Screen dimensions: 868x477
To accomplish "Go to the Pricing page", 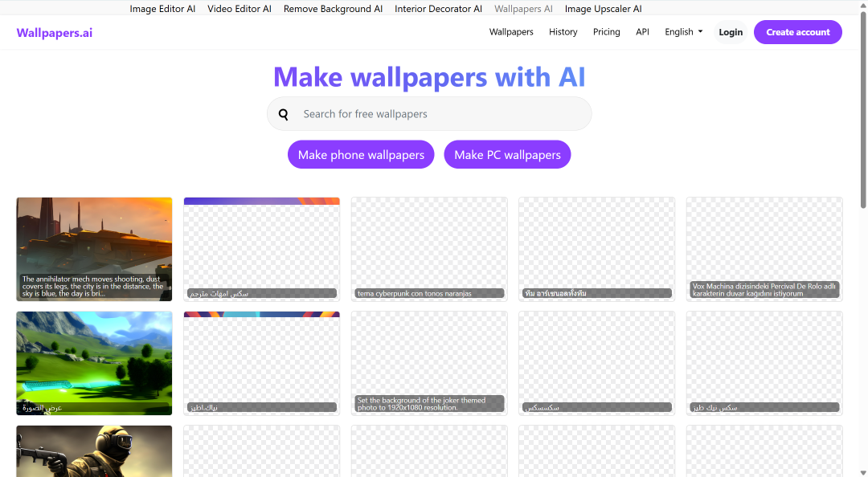I will [606, 32].
